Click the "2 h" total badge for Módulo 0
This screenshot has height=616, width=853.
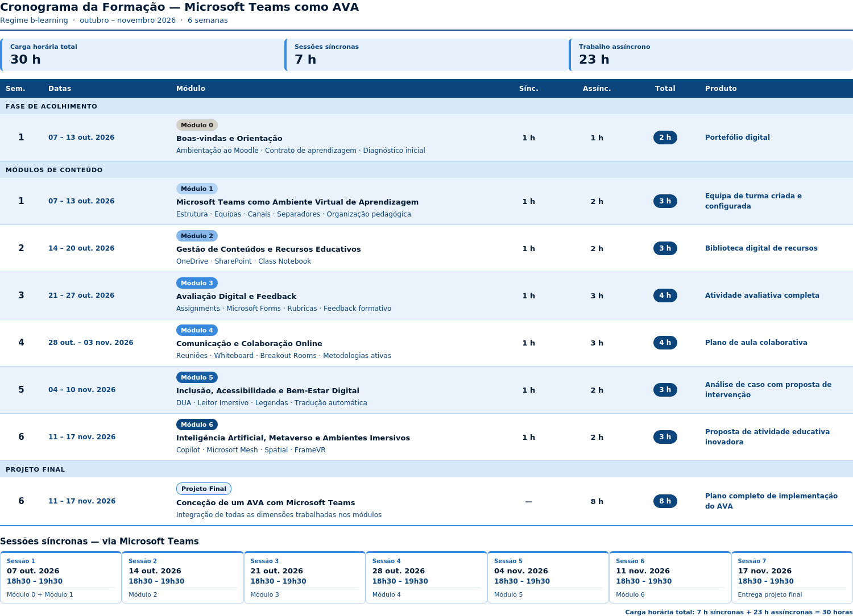coord(665,138)
